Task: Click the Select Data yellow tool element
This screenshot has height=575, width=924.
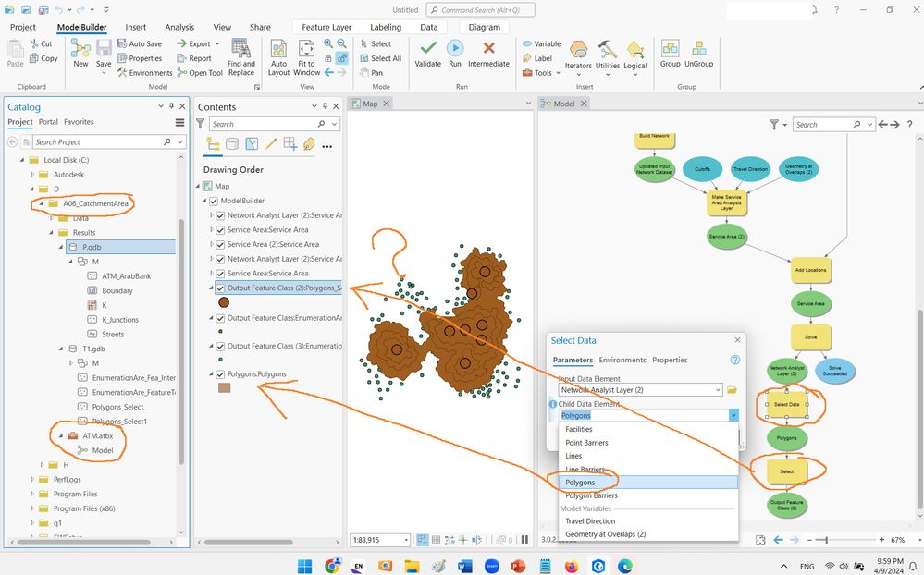Action: point(786,405)
